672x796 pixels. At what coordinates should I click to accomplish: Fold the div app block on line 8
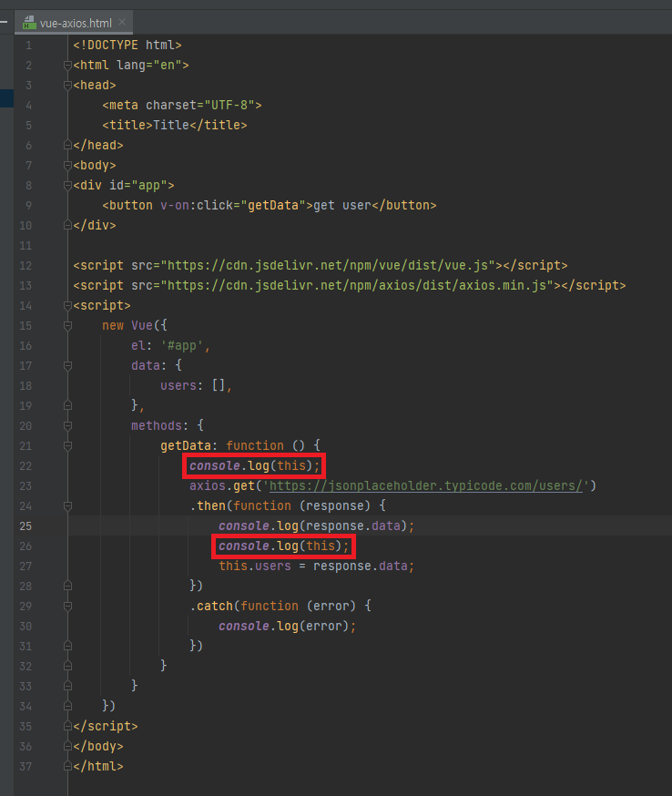tap(67, 186)
